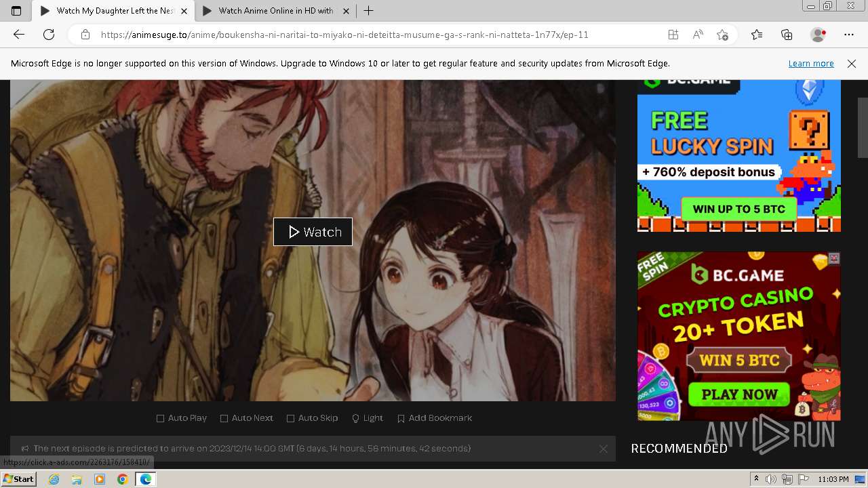
Task: Close the BC.GAME crypto casino ad
Action: pyautogui.click(x=834, y=258)
